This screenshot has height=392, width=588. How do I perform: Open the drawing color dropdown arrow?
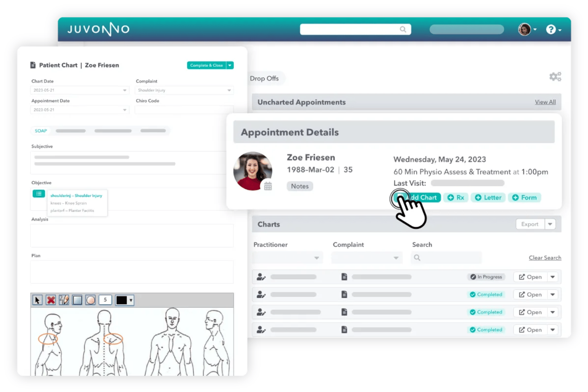131,300
